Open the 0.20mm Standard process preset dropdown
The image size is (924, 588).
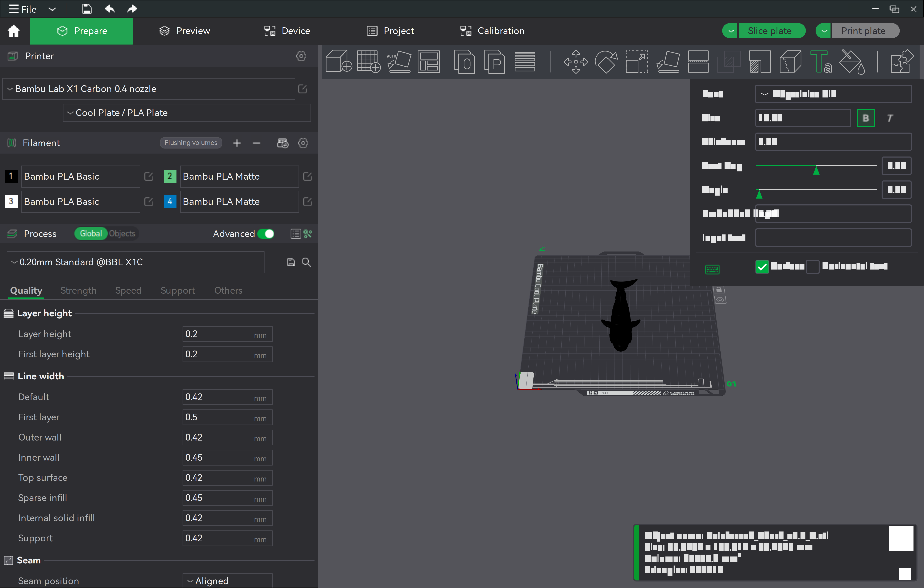click(136, 262)
